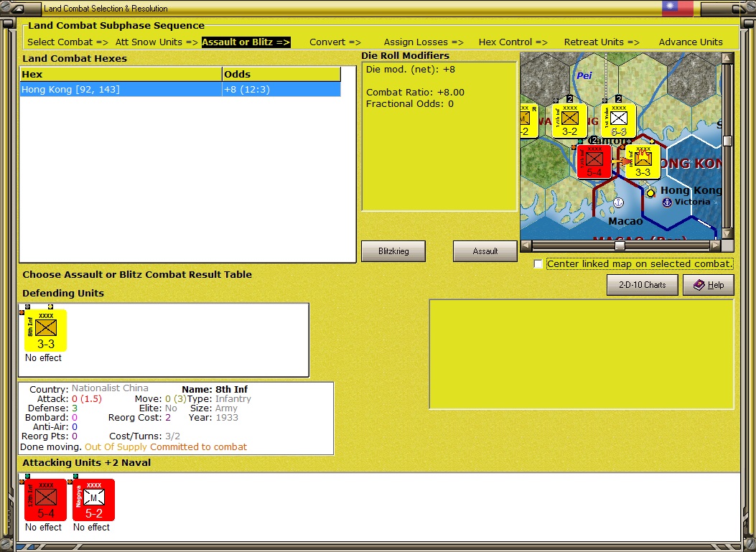This screenshot has height=552, width=756.
Task: Click the +8 (12:3) odds cell
Action: coord(281,89)
